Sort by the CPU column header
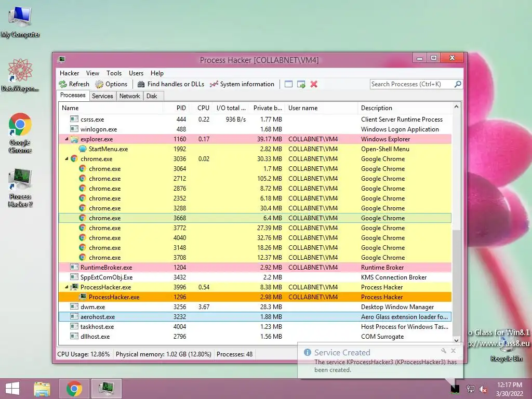The height and width of the screenshot is (399, 532). [x=201, y=108]
